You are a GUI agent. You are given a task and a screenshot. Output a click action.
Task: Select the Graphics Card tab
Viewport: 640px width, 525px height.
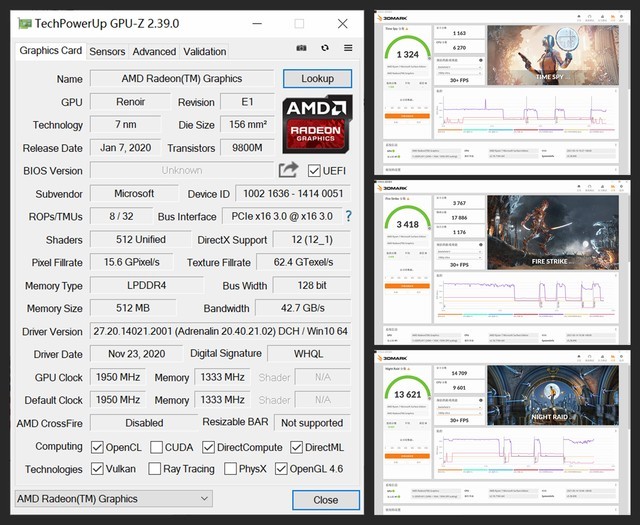pyautogui.click(x=51, y=51)
